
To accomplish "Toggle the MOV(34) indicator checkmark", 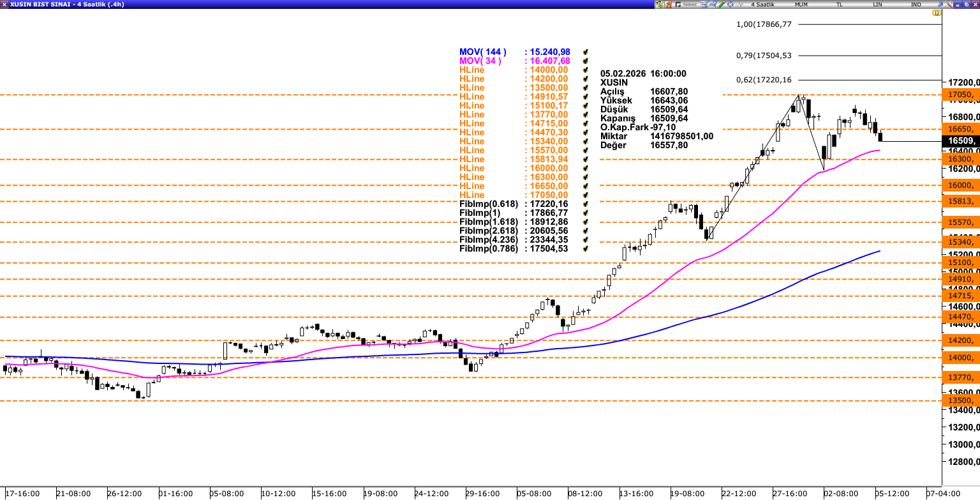I will point(584,61).
